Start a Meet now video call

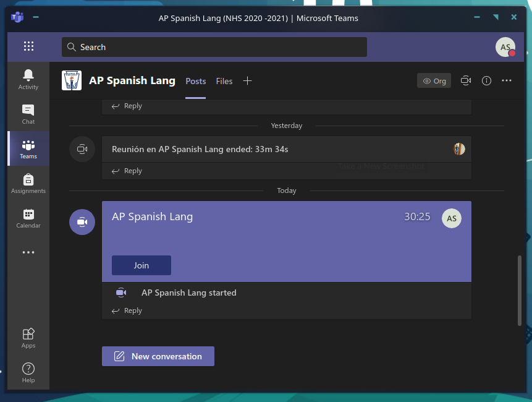click(466, 80)
